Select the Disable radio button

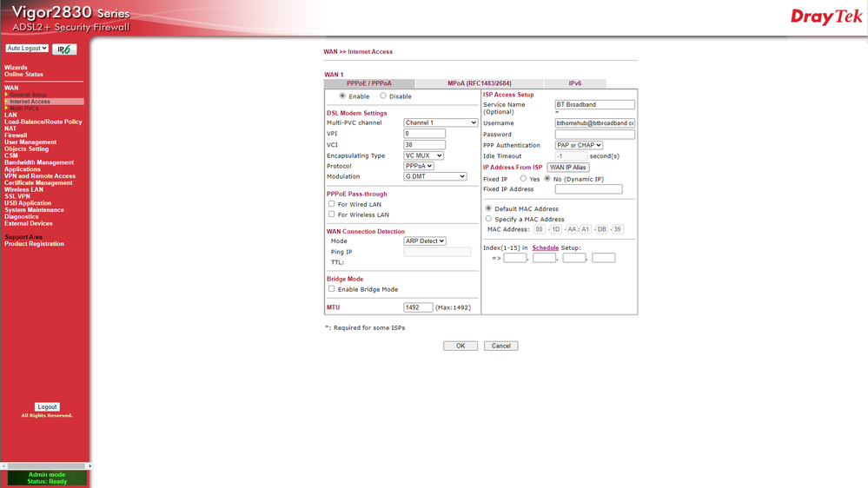point(383,96)
